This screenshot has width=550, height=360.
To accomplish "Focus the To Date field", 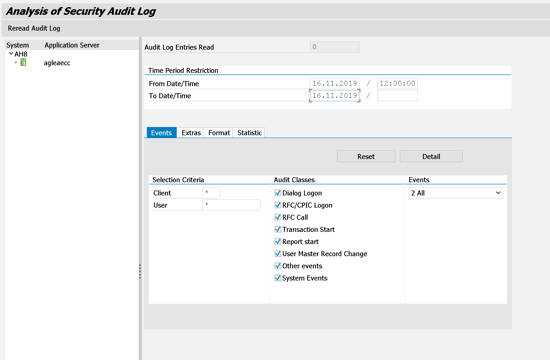I will point(335,95).
